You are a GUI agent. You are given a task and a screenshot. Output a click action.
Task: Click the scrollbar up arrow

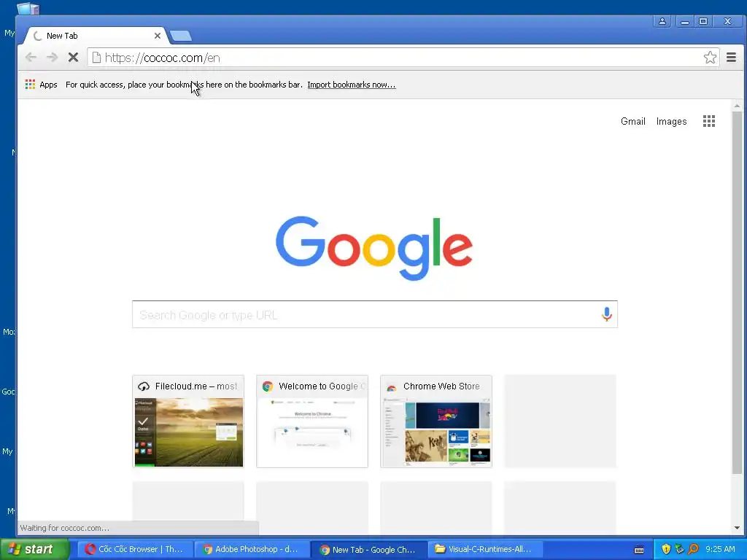click(x=737, y=106)
